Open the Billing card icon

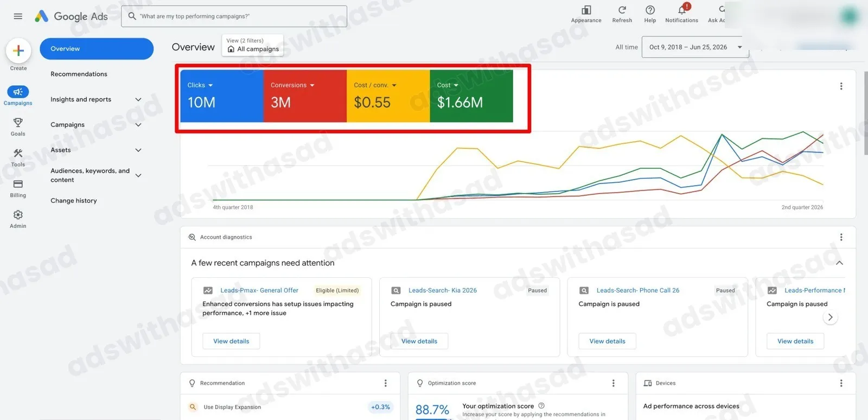(18, 184)
